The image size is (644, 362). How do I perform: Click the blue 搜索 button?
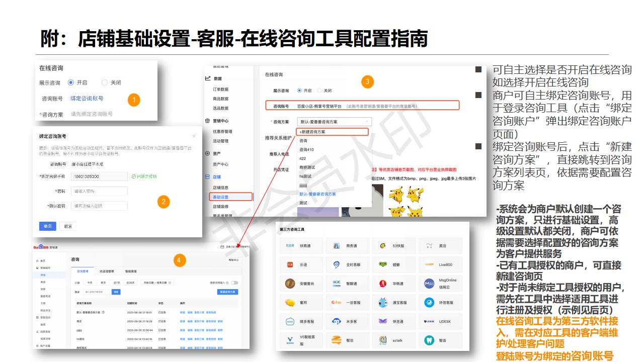click(x=116, y=292)
